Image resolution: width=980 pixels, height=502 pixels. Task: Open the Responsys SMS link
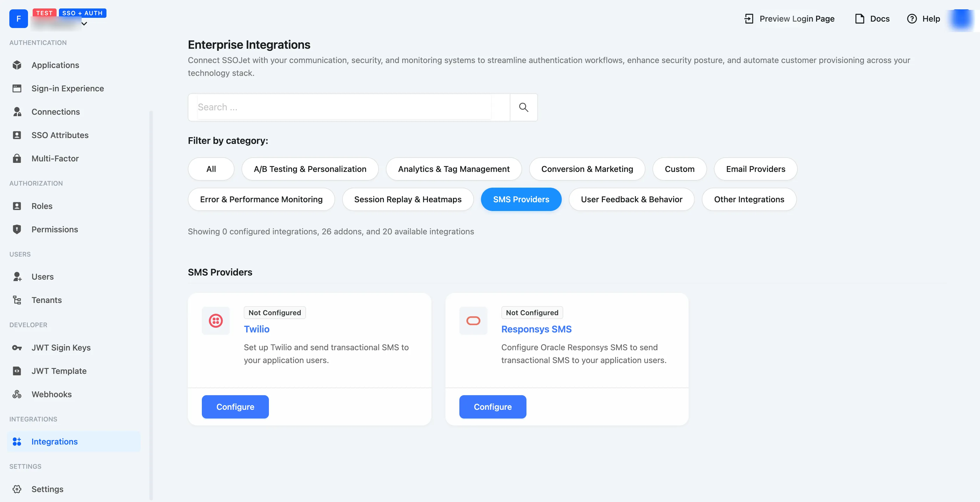coord(536,329)
